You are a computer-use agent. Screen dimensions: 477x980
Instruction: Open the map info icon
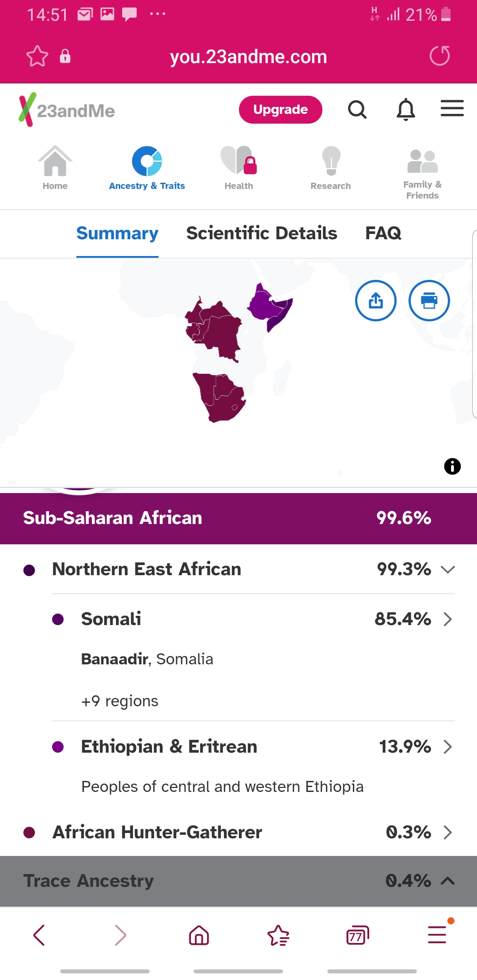coord(452,466)
